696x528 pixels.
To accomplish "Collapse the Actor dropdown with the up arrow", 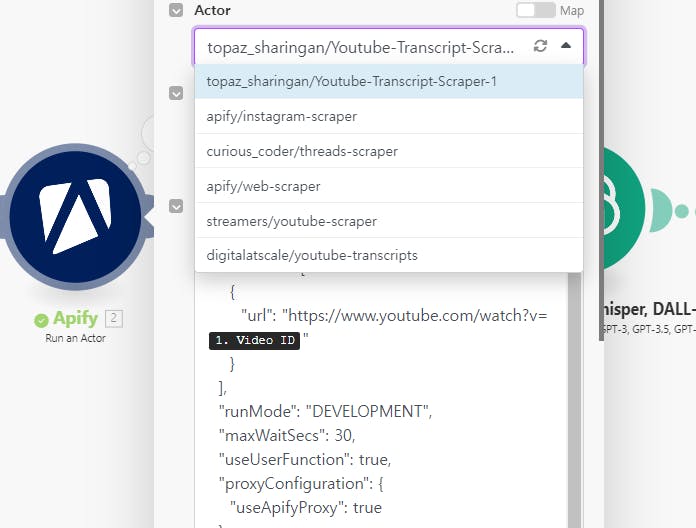I will [566, 45].
